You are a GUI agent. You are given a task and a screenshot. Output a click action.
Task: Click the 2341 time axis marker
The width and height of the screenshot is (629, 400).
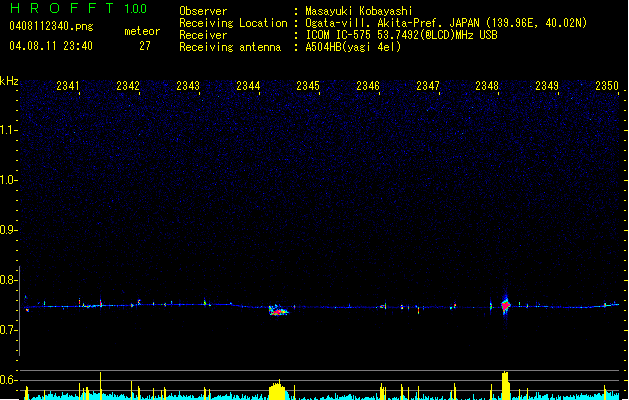coord(68,86)
